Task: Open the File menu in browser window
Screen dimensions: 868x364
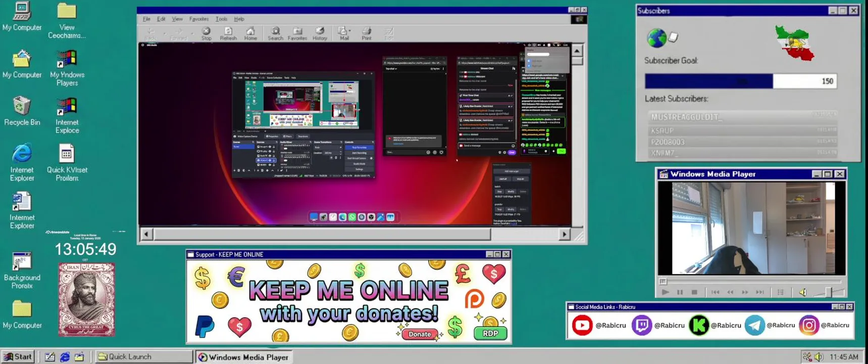Action: 146,19
